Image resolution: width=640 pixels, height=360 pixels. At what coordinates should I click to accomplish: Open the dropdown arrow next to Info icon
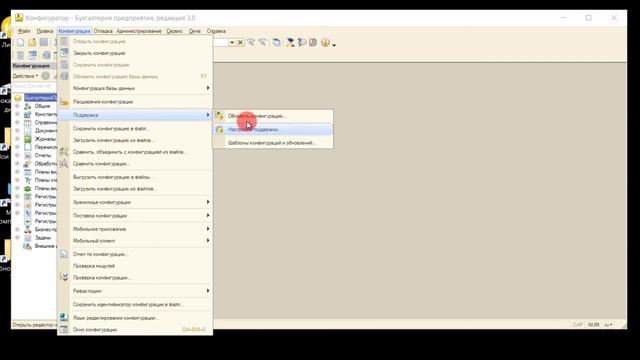tap(334, 44)
